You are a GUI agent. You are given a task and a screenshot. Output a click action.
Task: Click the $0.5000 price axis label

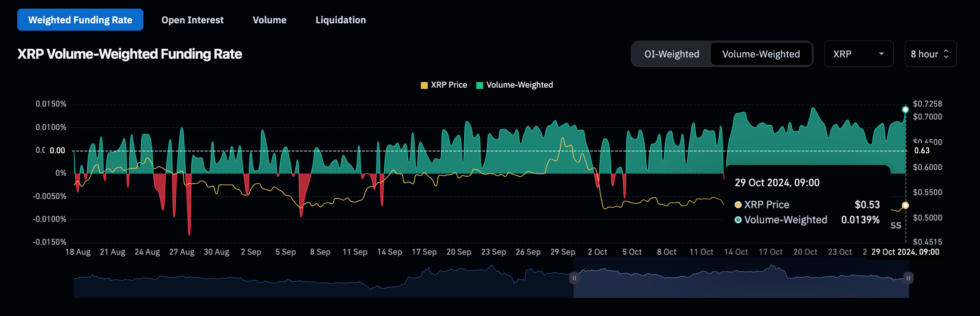pyautogui.click(x=928, y=218)
